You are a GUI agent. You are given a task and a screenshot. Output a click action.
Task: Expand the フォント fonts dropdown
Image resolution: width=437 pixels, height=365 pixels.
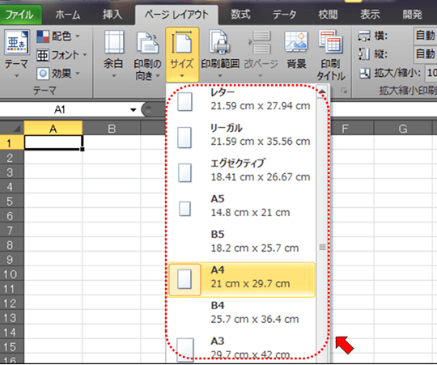pos(61,55)
